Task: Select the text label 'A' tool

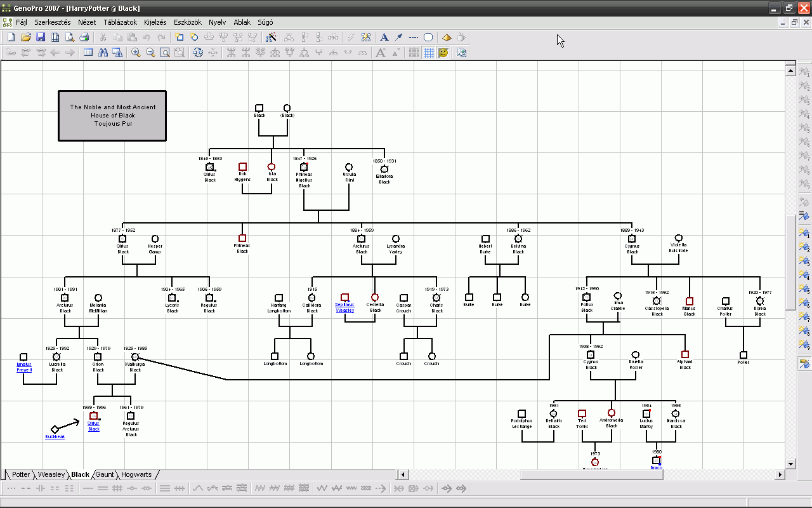Action: point(384,37)
